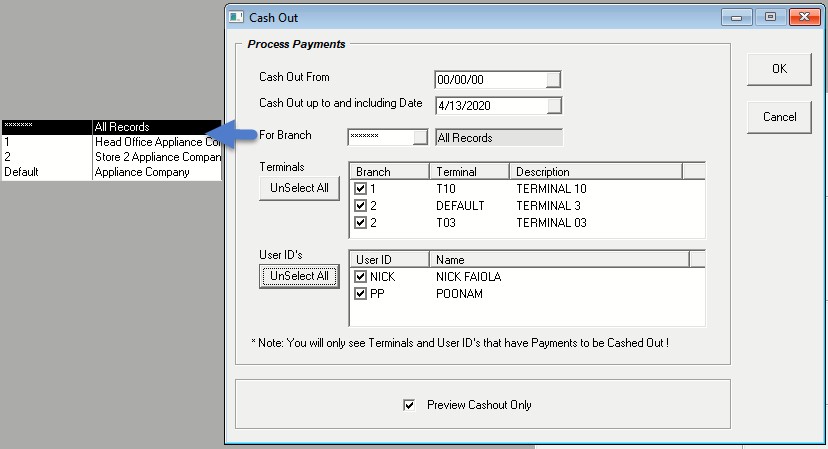
Task: Uncheck user PP checkbox
Action: (x=360, y=294)
